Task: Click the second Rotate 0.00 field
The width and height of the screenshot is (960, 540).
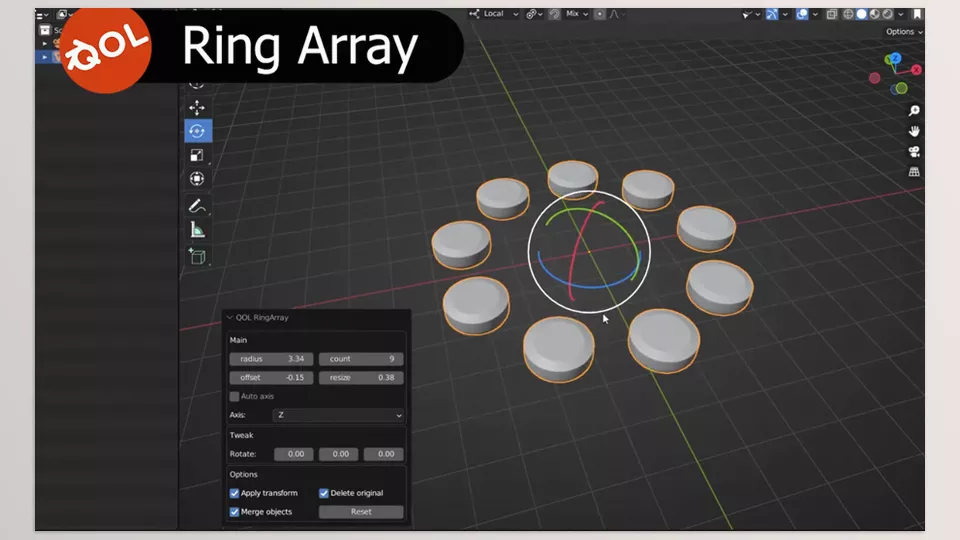Action: [x=339, y=454]
